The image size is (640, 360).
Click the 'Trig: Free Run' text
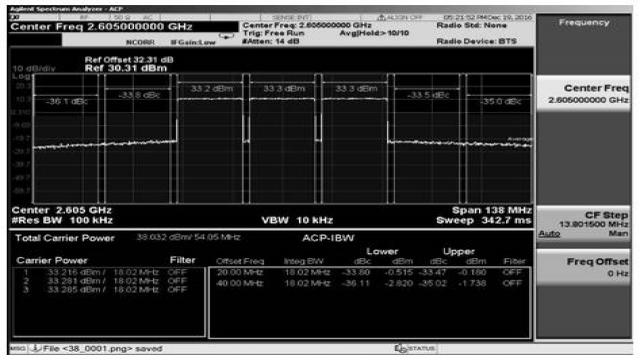pos(273,33)
